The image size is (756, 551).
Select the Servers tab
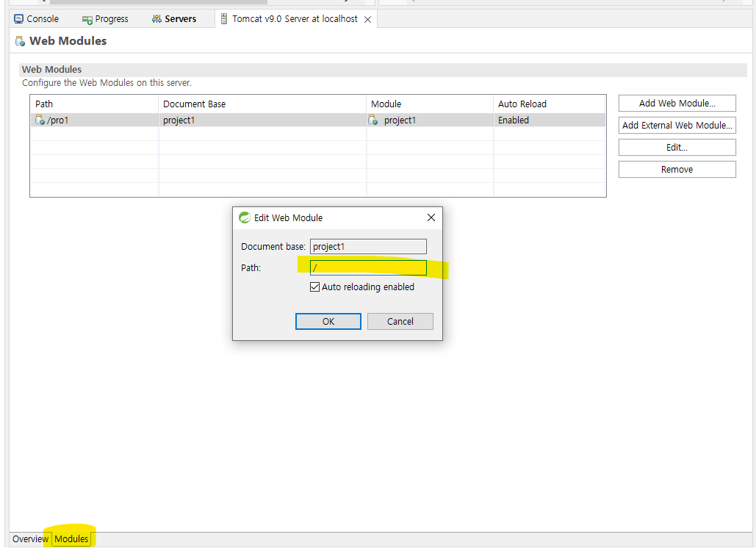pos(174,19)
